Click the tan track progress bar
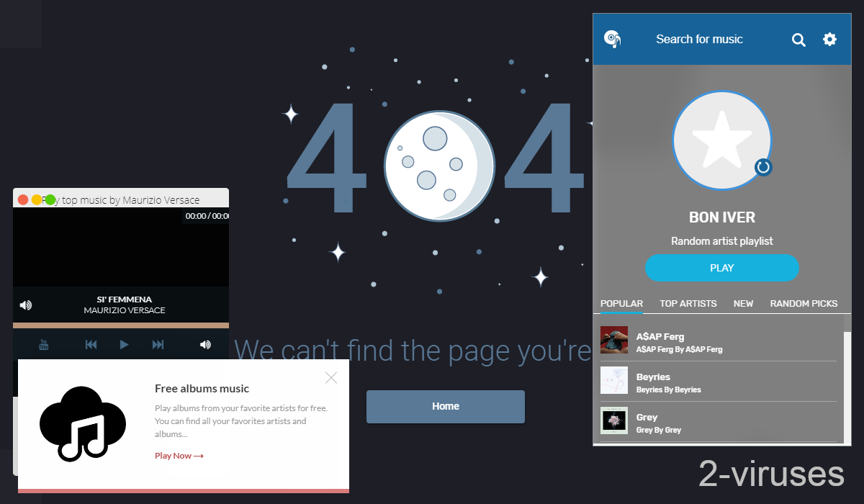864x504 pixels. (121, 325)
